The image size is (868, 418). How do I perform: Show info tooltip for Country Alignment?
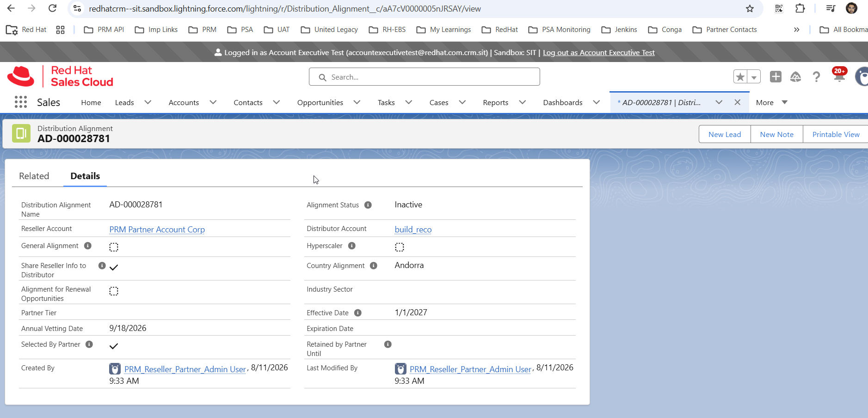point(374,266)
